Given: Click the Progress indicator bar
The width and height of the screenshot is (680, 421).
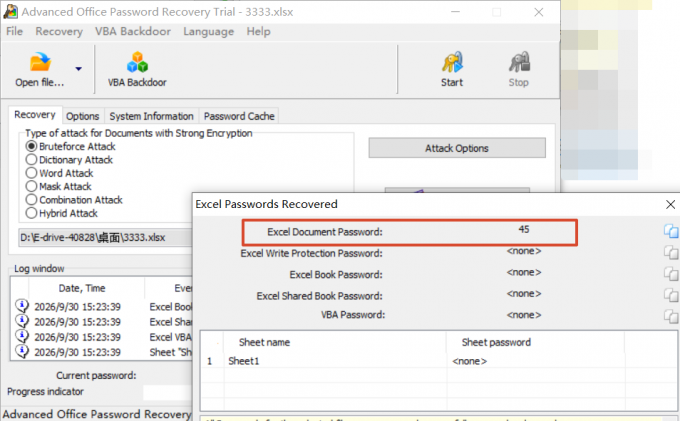Looking at the screenshot, I should pos(167,392).
